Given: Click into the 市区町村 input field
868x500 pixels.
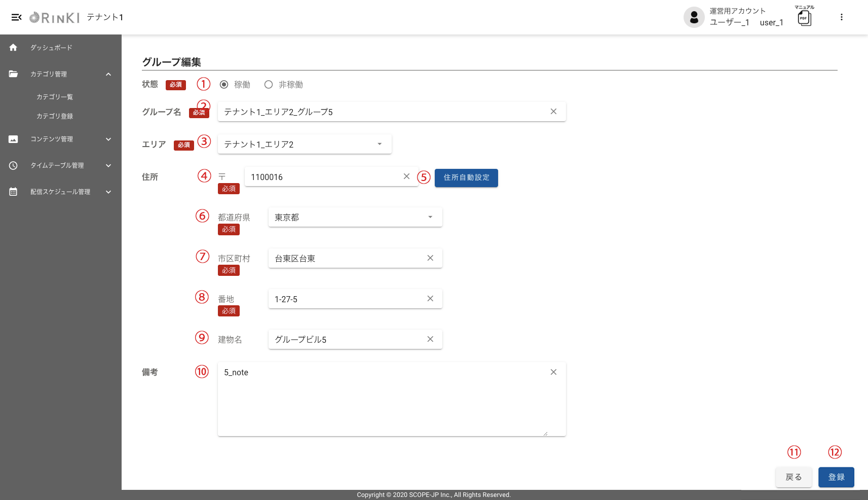Looking at the screenshot, I should [347, 258].
